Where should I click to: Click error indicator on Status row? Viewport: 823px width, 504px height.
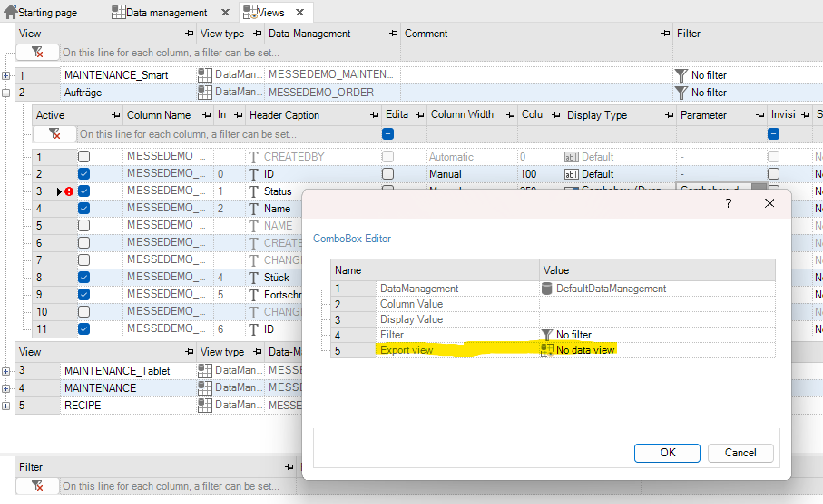coord(69,191)
